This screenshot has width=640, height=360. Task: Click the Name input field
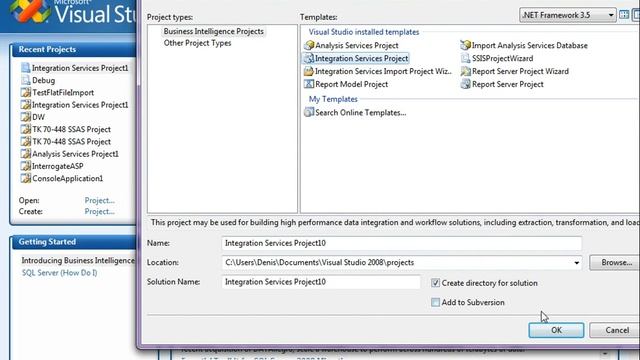(x=402, y=243)
